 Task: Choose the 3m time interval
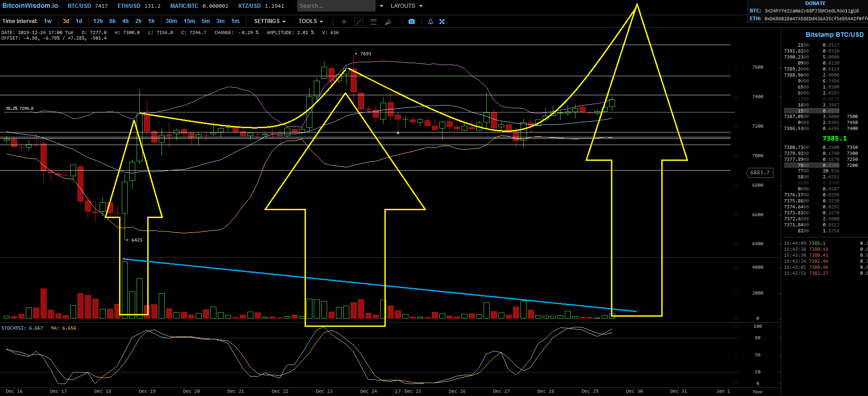221,21
